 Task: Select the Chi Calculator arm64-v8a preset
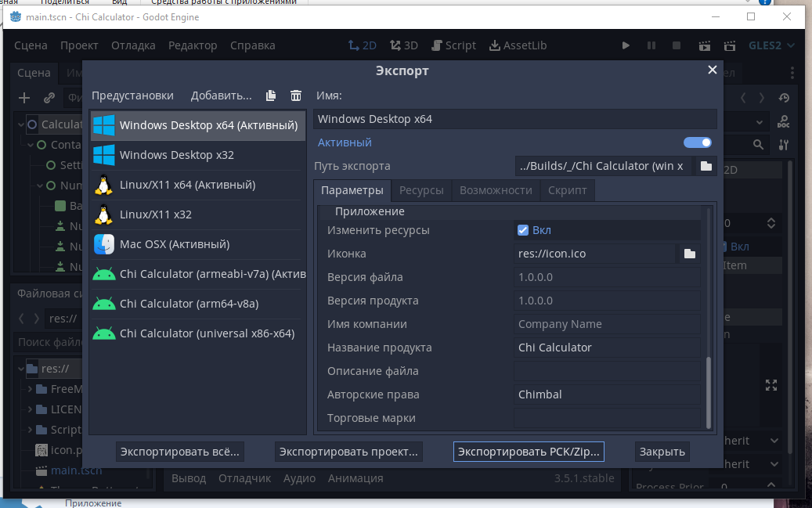tap(198, 304)
